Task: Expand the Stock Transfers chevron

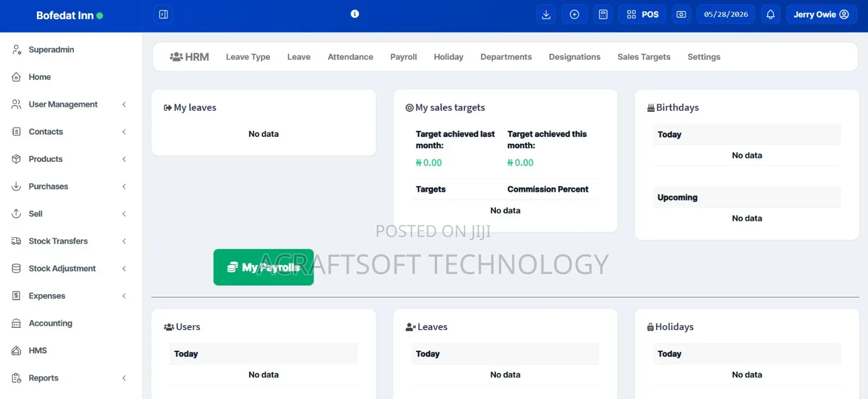Action: [x=124, y=241]
